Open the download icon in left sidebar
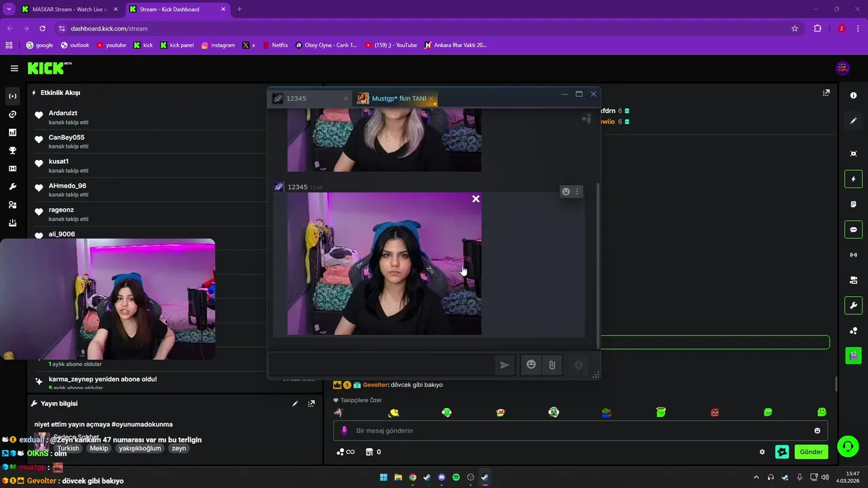868x488 pixels. coord(12,223)
